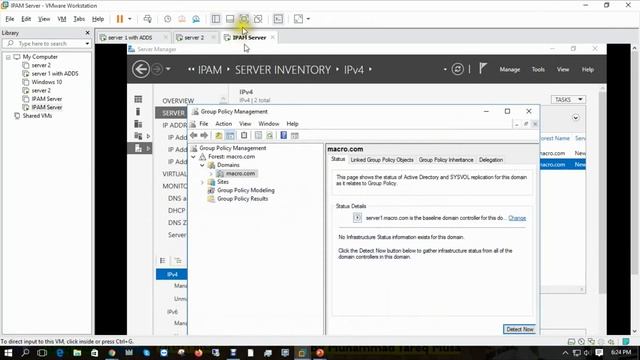
Task: Close the Library panel
Action: click(x=87, y=33)
